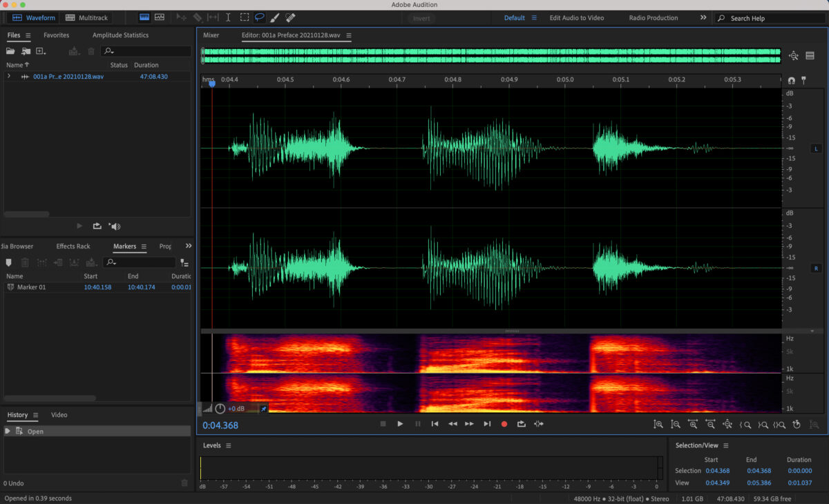829x504 pixels.
Task: Add a cue marker in Markers panel
Action: pos(9,262)
